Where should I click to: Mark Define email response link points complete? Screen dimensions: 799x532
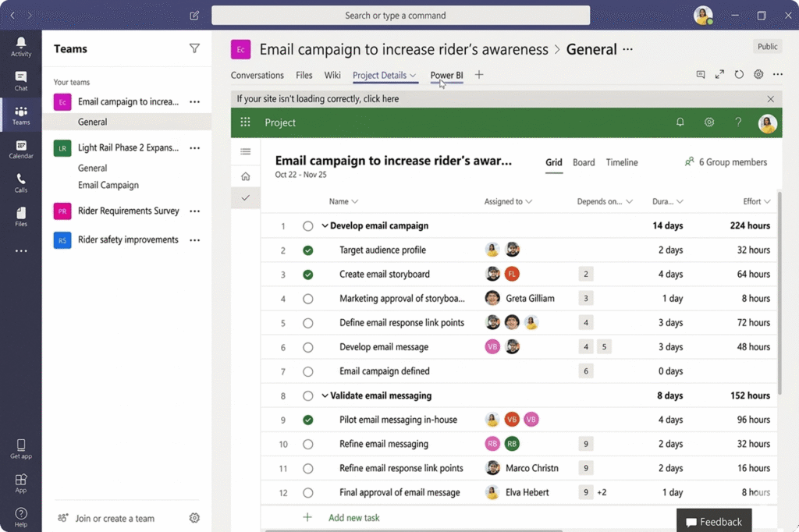pos(307,323)
